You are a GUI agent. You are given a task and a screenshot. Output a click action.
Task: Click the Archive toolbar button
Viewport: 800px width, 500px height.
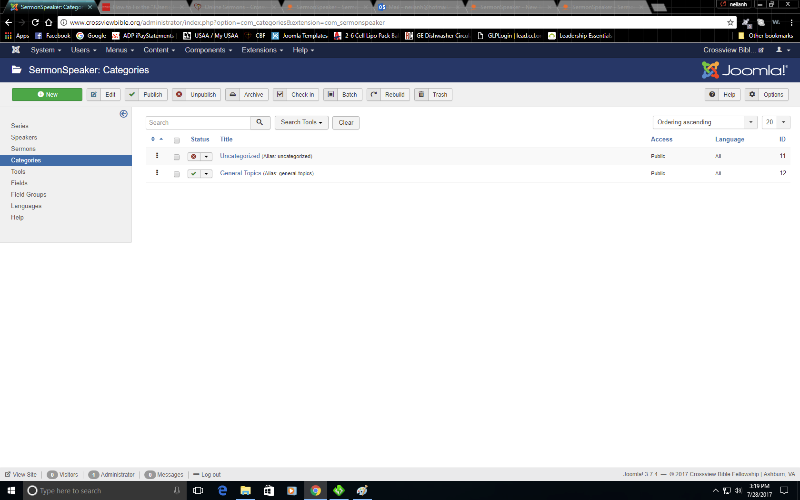coord(247,94)
